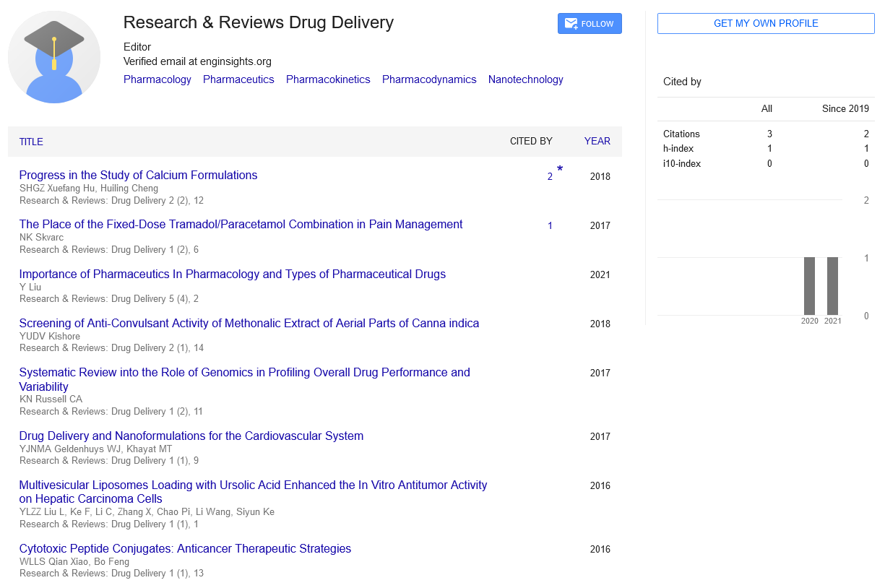Open Progress in the Study of Calcium Formulations

pyautogui.click(x=138, y=175)
